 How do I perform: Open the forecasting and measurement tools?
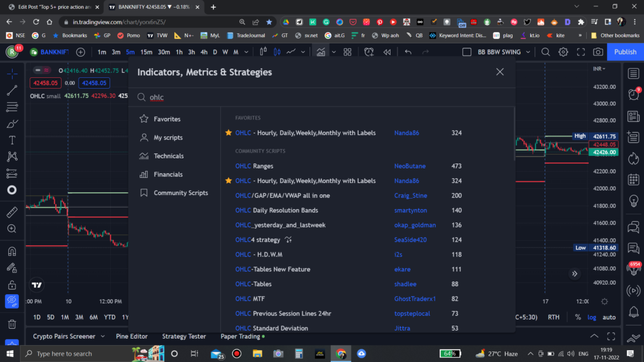click(x=12, y=173)
